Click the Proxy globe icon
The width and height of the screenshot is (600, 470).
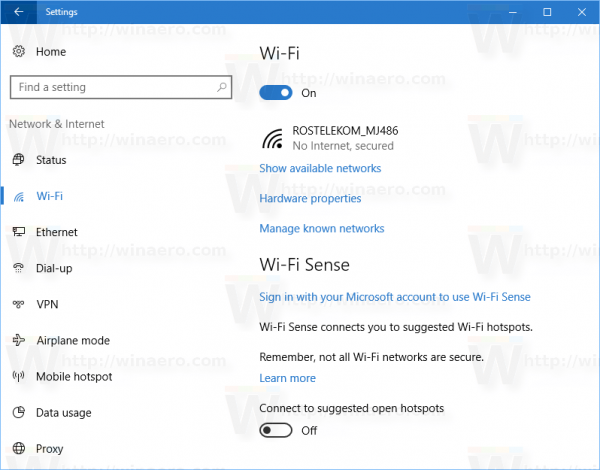[18, 448]
